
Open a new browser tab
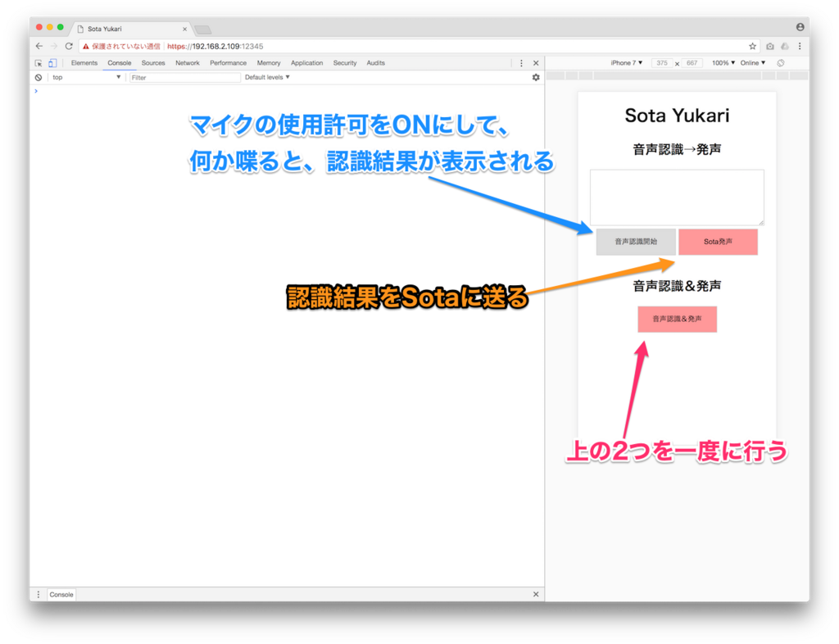coord(203,29)
